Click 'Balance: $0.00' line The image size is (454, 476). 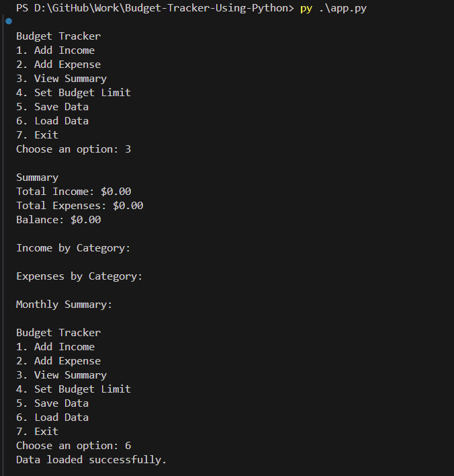pyautogui.click(x=58, y=220)
